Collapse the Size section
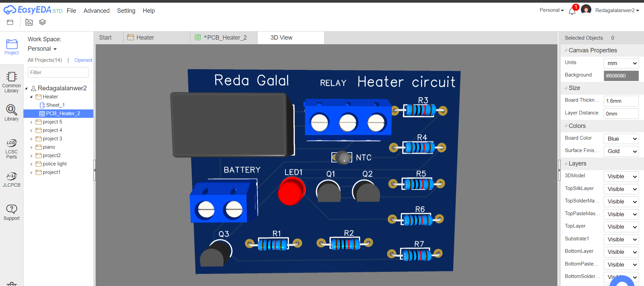This screenshot has width=644, height=286. point(566,88)
